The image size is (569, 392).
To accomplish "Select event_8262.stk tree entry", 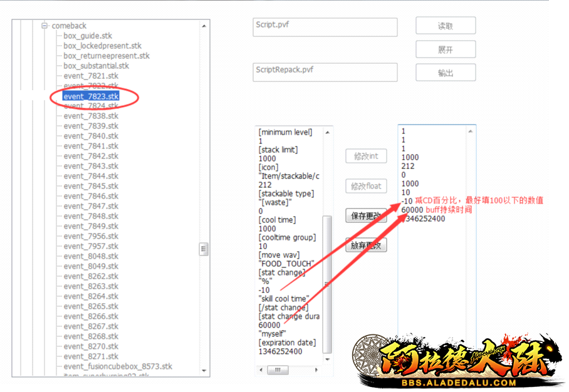I will [x=90, y=276].
